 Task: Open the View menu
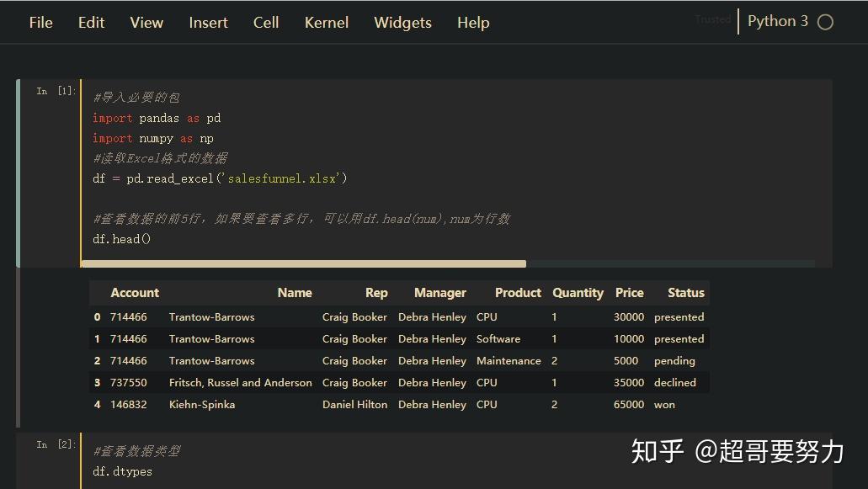coord(146,23)
